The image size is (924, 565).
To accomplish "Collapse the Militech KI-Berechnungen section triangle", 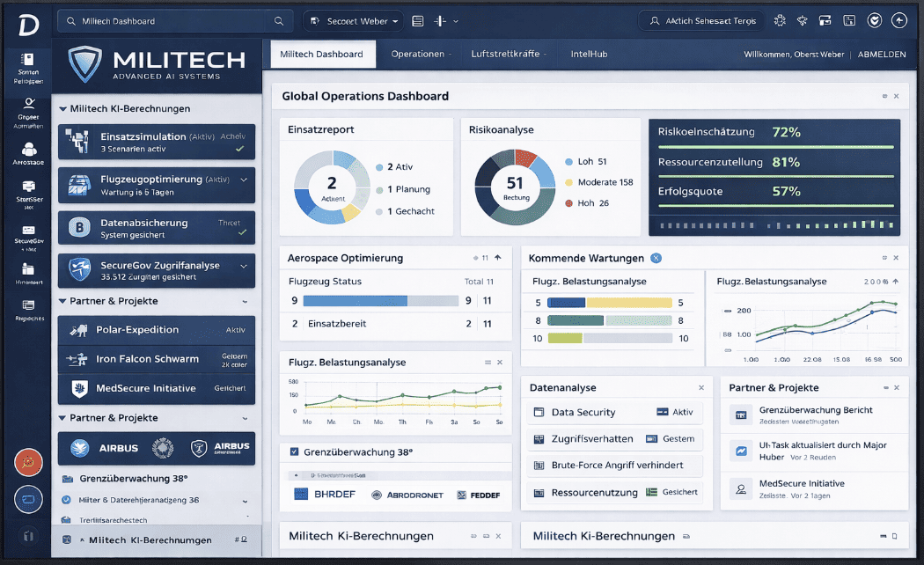I will pos(62,109).
